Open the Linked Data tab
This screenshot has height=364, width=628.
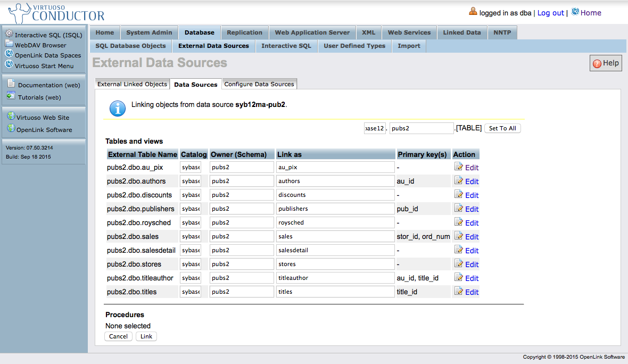462,32
